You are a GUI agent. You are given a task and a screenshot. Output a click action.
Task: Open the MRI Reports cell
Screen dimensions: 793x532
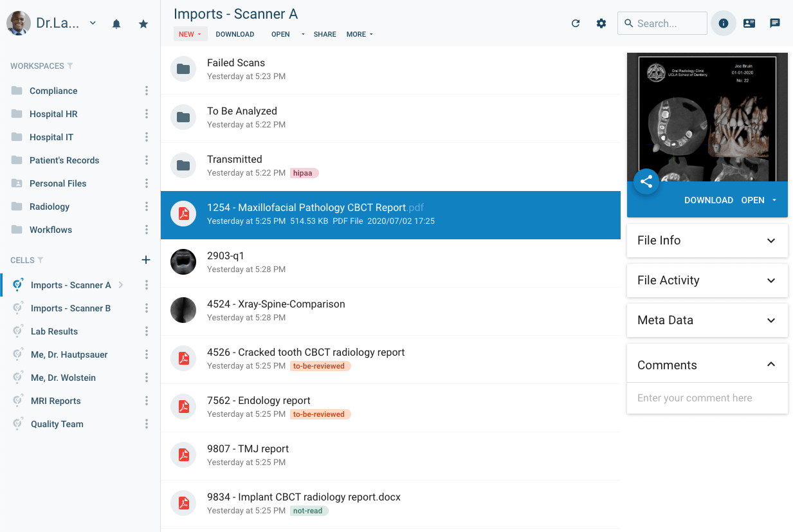click(x=56, y=401)
